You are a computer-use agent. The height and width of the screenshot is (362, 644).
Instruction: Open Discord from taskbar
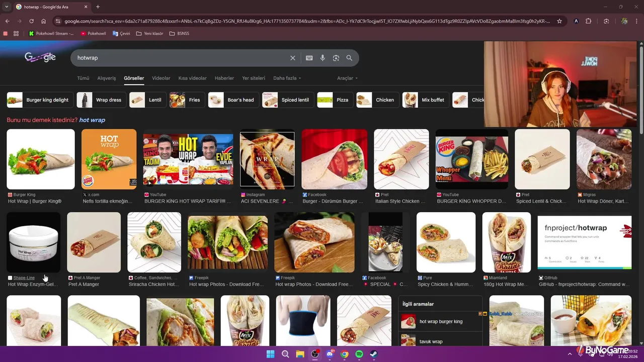tap(330, 354)
